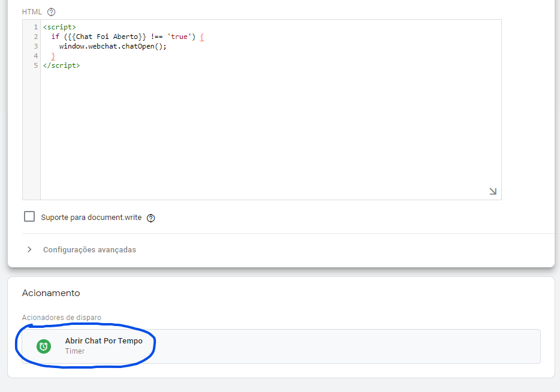Click line number 4 in the gutter
Screen dimensions: 560x392
click(36, 56)
